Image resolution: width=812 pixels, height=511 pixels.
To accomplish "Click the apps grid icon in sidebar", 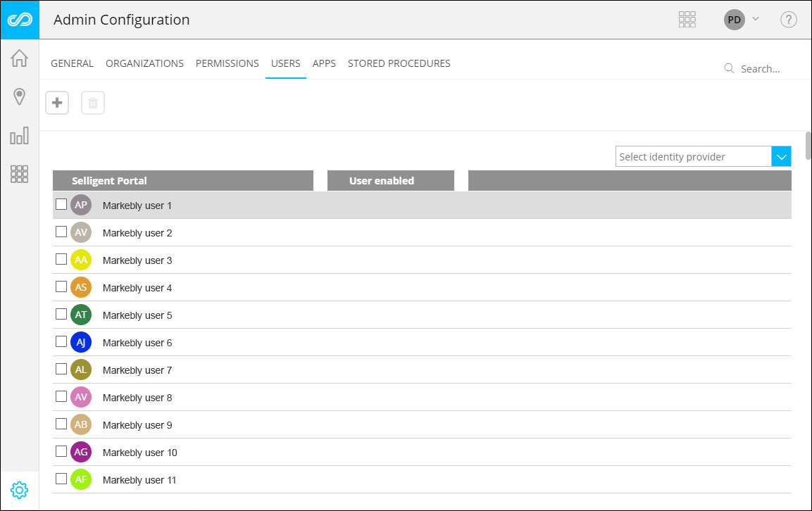I will point(19,174).
